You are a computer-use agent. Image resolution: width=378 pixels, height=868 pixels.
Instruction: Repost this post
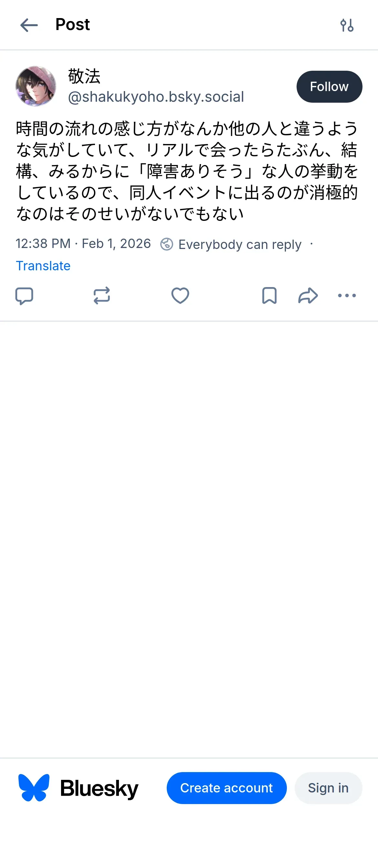(101, 296)
